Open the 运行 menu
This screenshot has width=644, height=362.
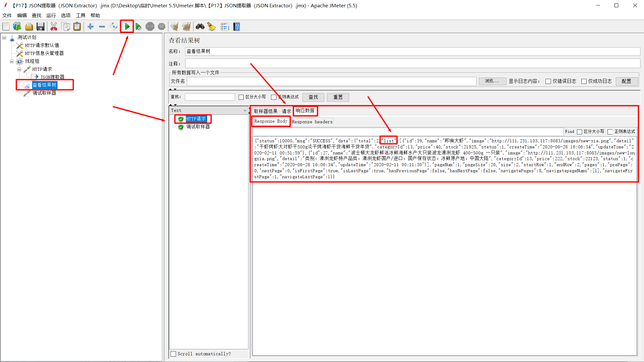[x=51, y=16]
